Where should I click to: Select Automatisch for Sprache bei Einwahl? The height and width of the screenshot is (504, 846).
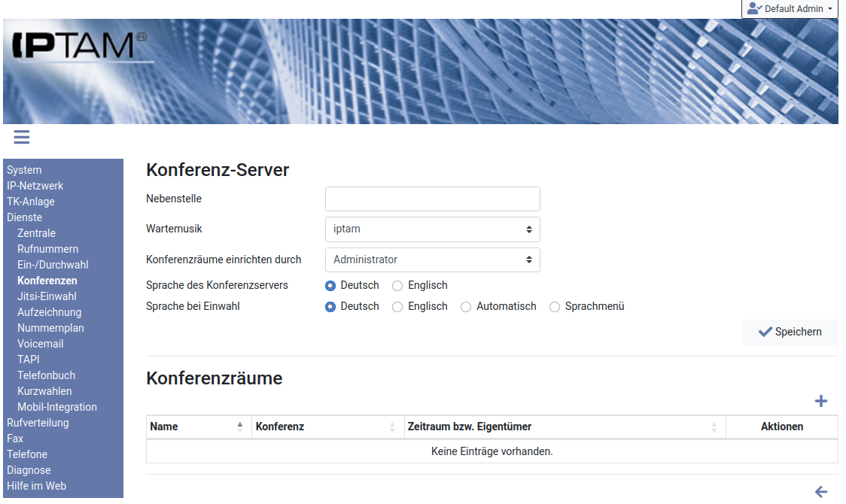click(466, 307)
